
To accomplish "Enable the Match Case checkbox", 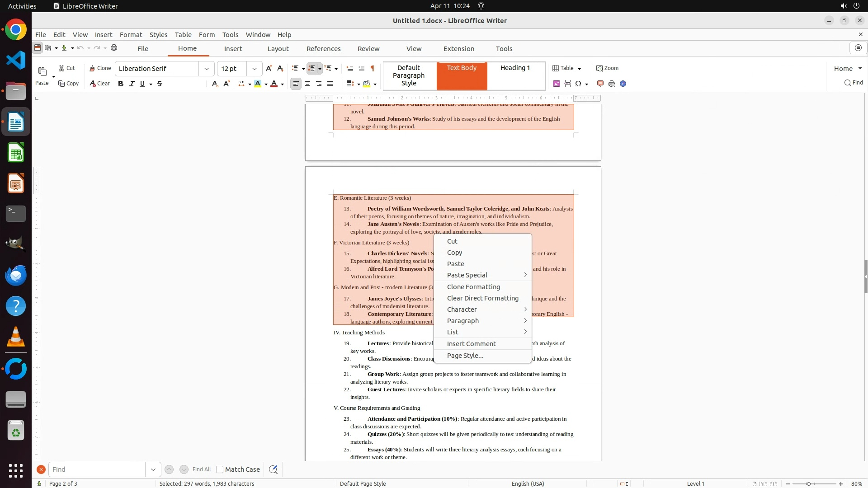I will pos(220,469).
